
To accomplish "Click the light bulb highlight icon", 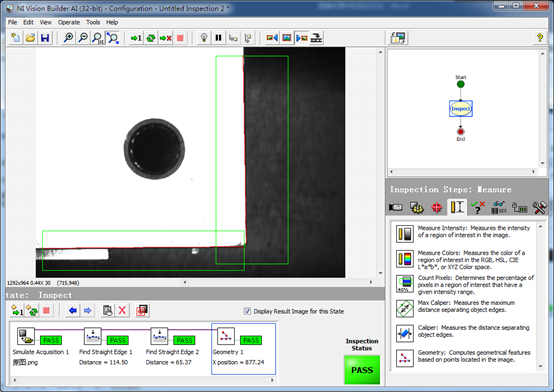I will pyautogui.click(x=204, y=38).
